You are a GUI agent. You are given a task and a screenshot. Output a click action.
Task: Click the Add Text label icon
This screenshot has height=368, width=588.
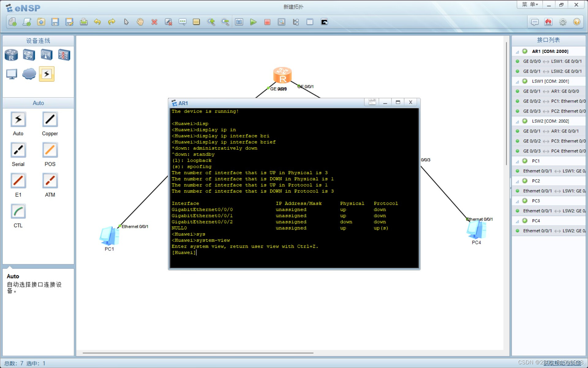point(183,22)
